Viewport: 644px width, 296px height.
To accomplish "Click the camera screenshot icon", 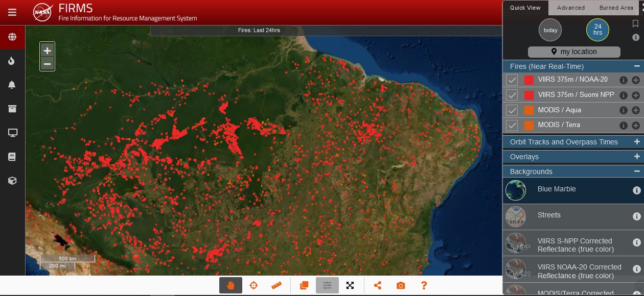I will 401,285.
